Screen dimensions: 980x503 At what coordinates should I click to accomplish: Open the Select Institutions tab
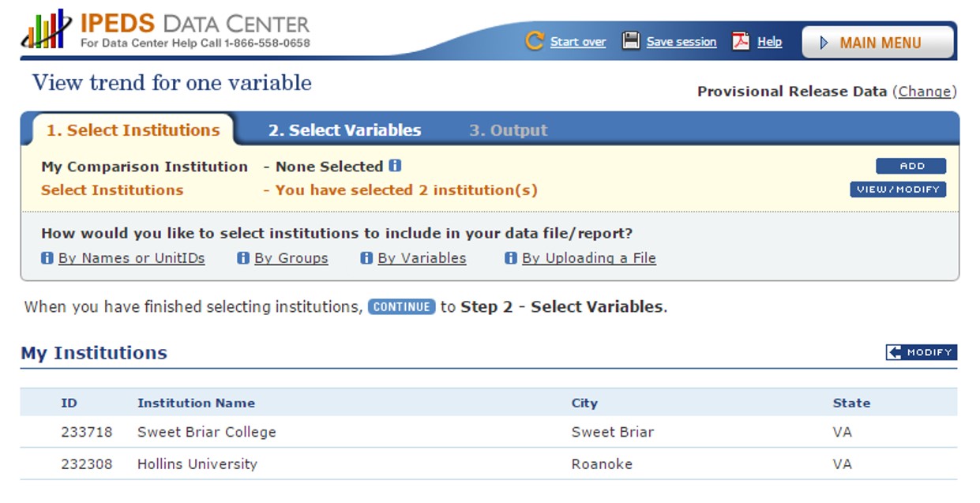(133, 130)
